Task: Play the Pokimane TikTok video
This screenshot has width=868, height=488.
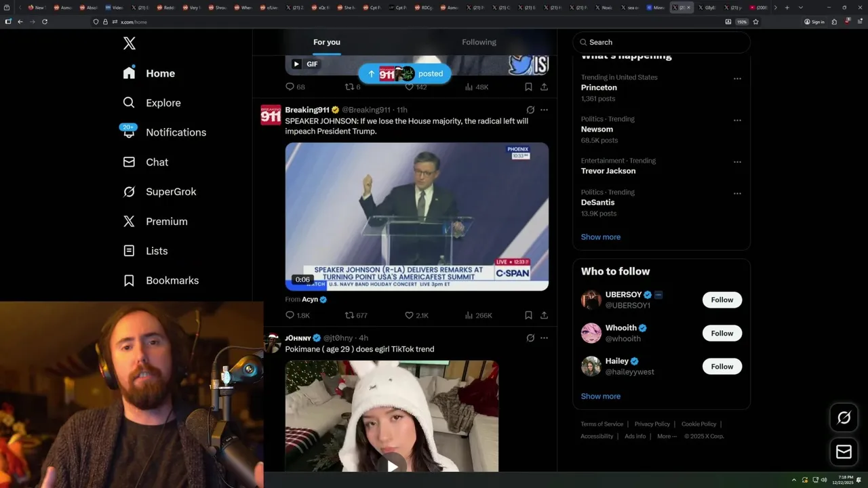Action: pos(392,466)
